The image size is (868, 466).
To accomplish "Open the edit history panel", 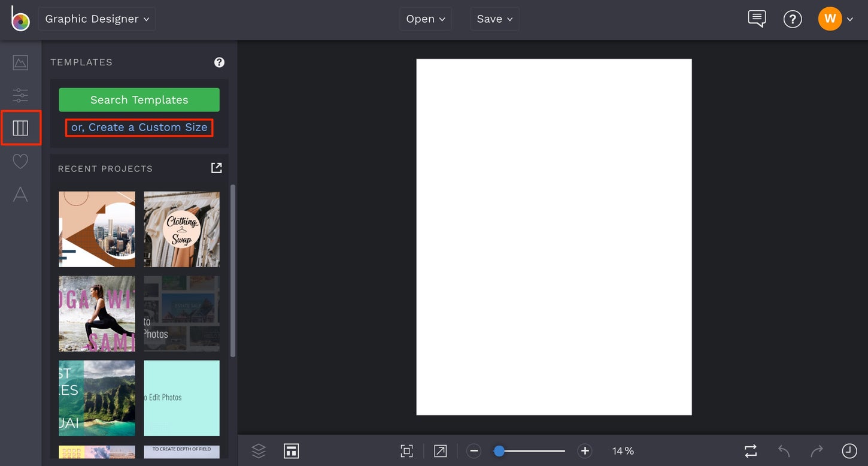I will tap(849, 450).
